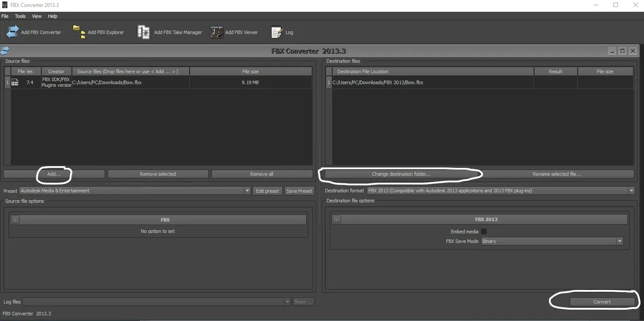Image resolution: width=644 pixels, height=321 pixels.
Task: Click the Add FBX Converter toolbar icon
Action: tap(13, 32)
